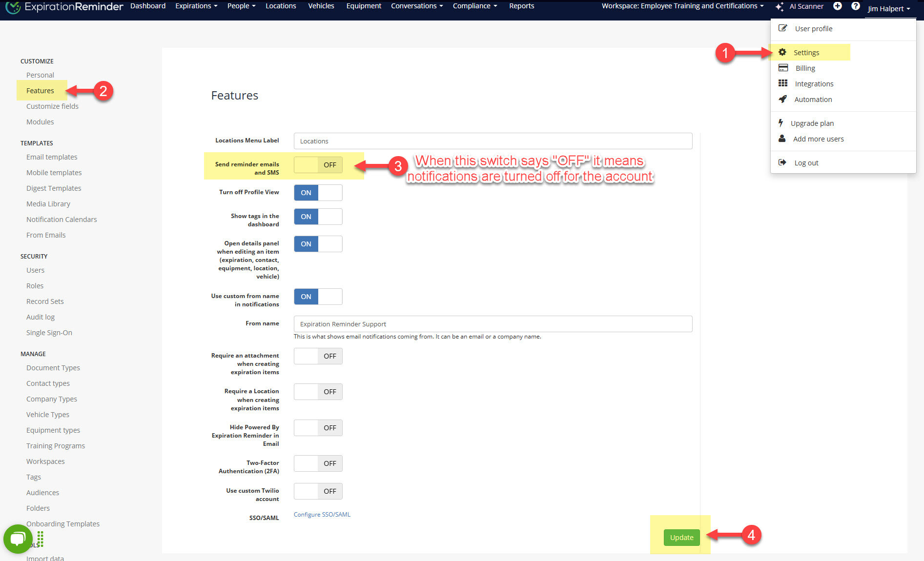924x561 pixels.
Task: Open Users in the Security section
Action: coord(35,270)
